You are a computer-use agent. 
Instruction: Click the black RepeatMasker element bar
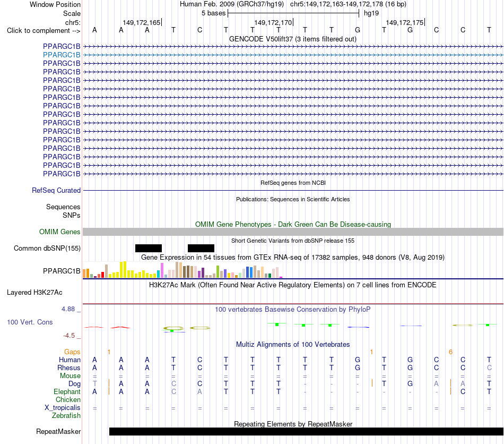(306, 431)
